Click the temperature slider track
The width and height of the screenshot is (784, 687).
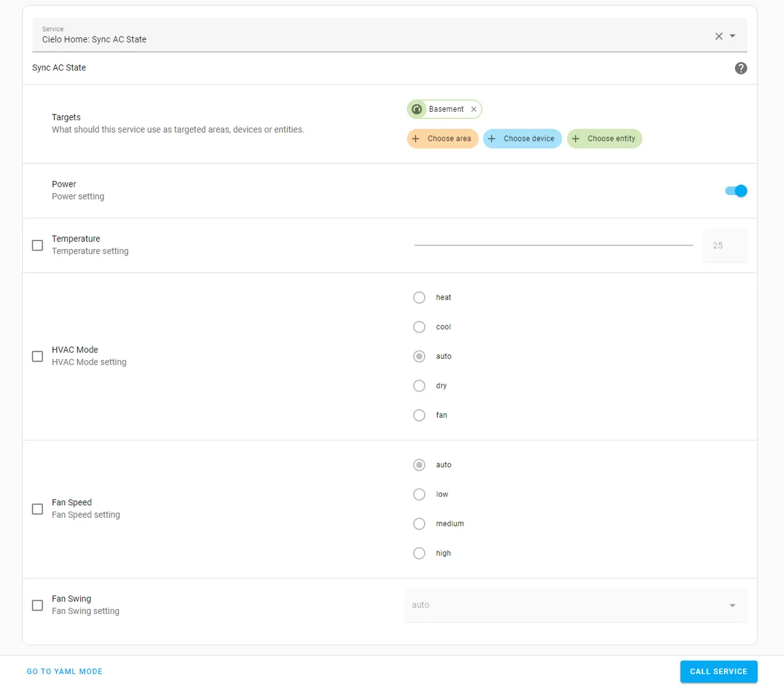click(x=553, y=245)
